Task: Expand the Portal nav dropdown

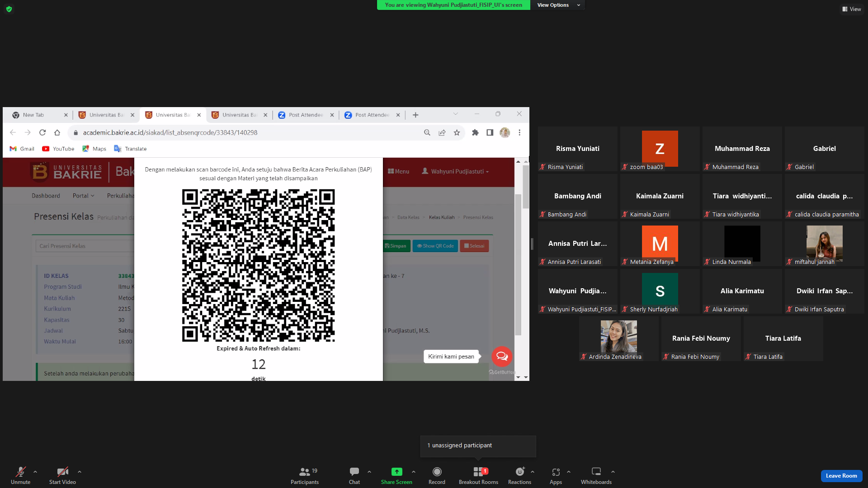Action: [84, 196]
